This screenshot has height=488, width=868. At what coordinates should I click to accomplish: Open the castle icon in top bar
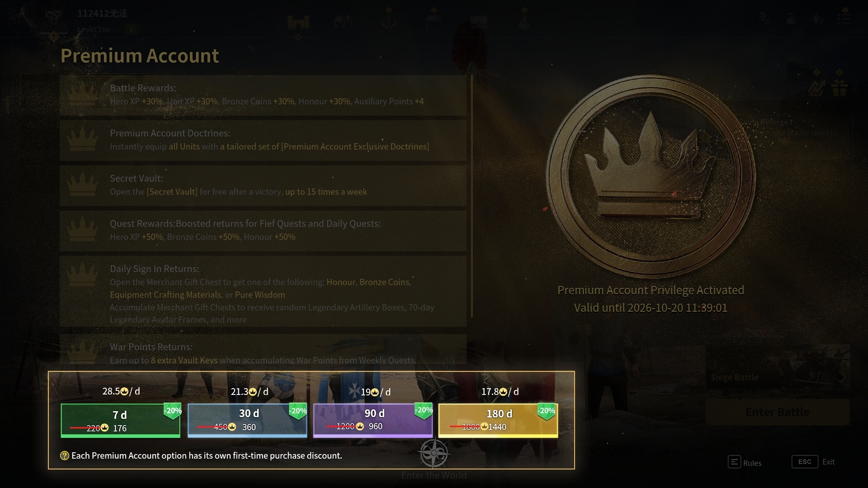click(298, 21)
